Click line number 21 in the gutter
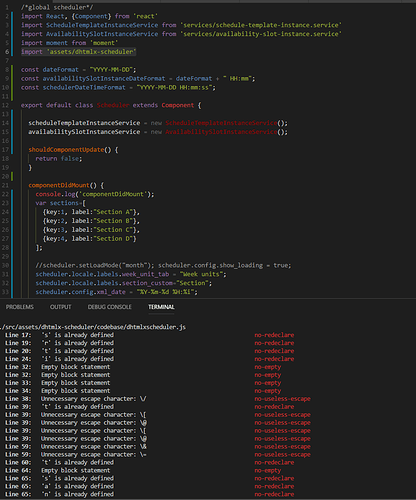This screenshot has width=416, height=500. coord(5,185)
